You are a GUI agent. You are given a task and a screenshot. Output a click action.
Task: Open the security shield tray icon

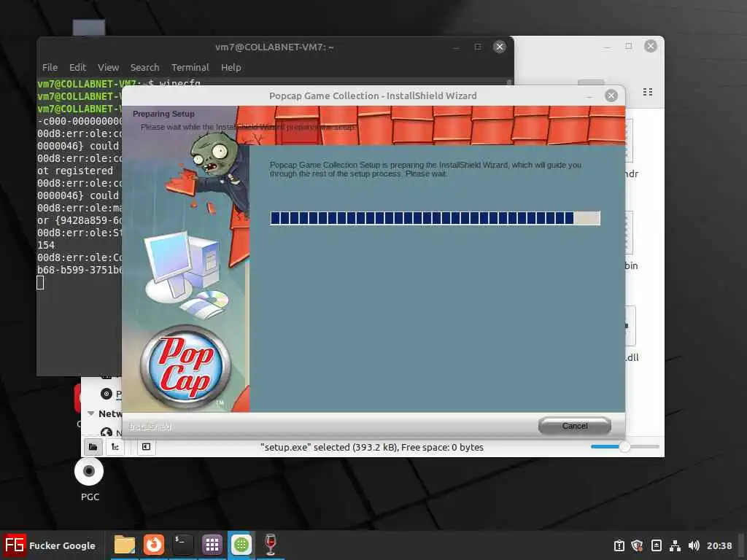click(638, 545)
